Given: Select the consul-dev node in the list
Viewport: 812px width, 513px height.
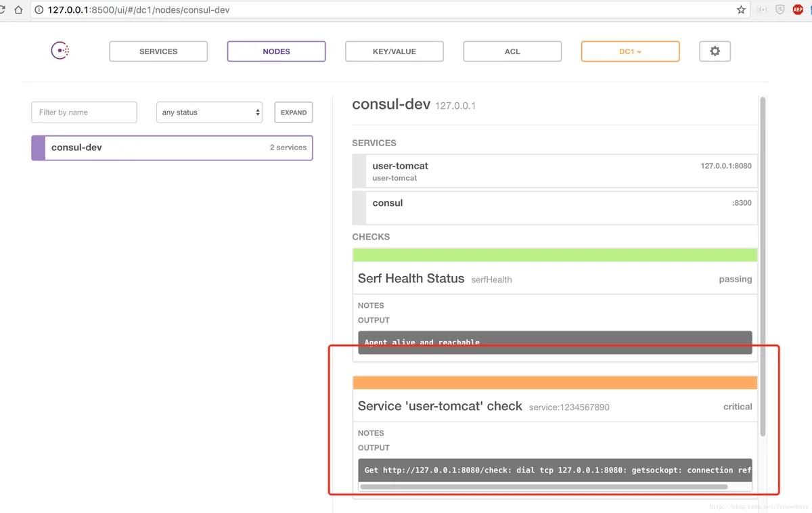Looking at the screenshot, I should pyautogui.click(x=173, y=148).
